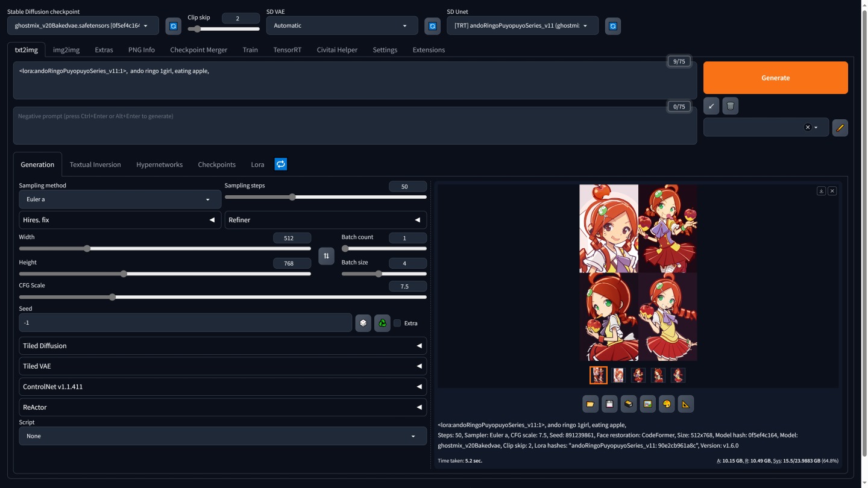Save the image with the floppy disk icon
The width and height of the screenshot is (868, 488).
[609, 404]
